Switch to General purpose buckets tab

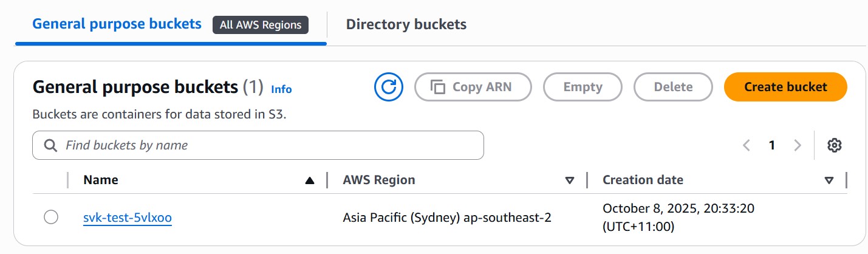[117, 24]
